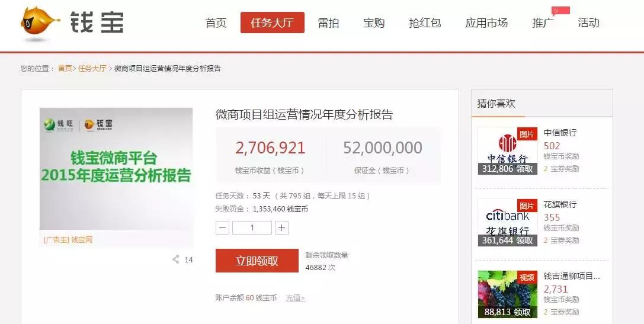This screenshot has height=324, width=644.
Task: Click the 微商项目组运营情况年度分析报告 task heading
Action: tap(304, 114)
